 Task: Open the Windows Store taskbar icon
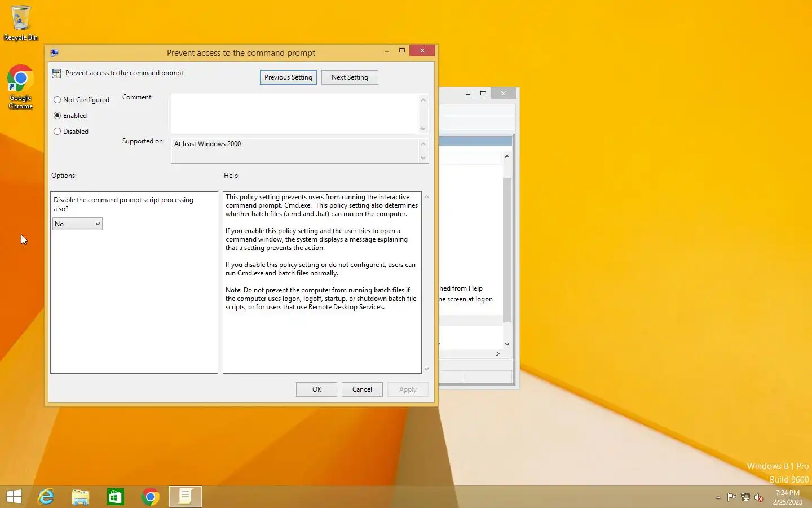coord(116,497)
